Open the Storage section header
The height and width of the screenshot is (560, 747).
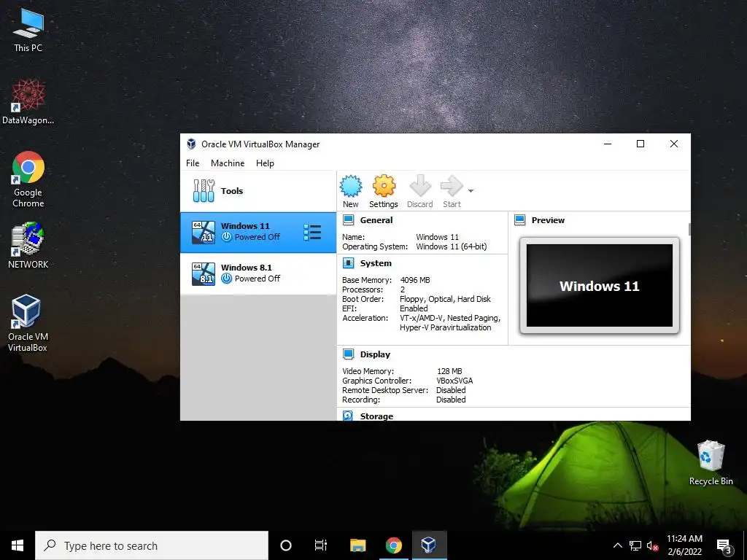(376, 416)
